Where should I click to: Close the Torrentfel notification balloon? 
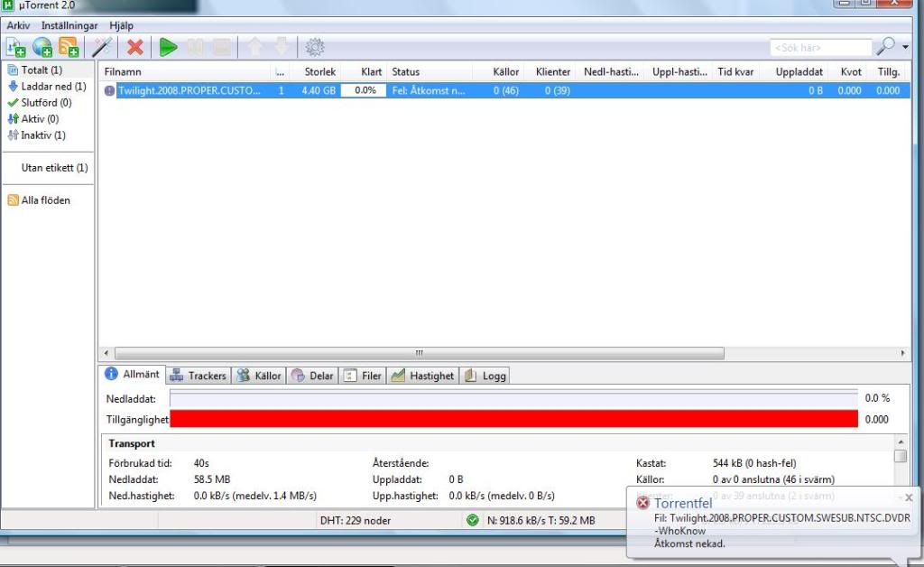[909, 497]
